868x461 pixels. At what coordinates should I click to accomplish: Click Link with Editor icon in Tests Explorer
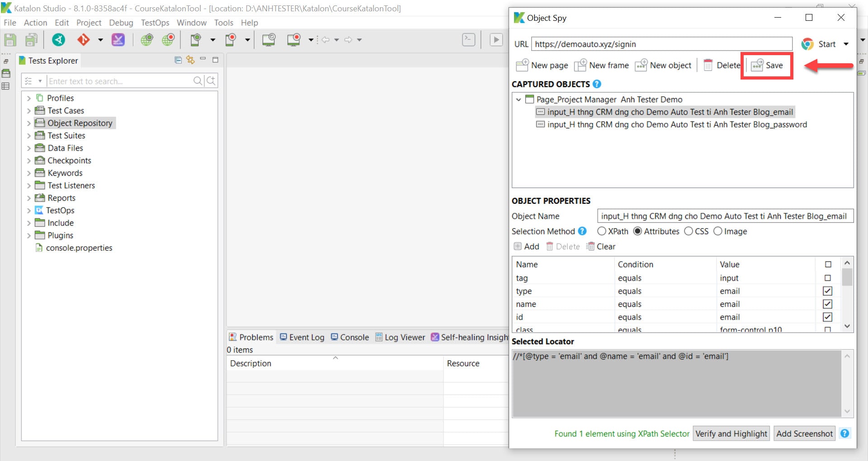click(x=190, y=60)
